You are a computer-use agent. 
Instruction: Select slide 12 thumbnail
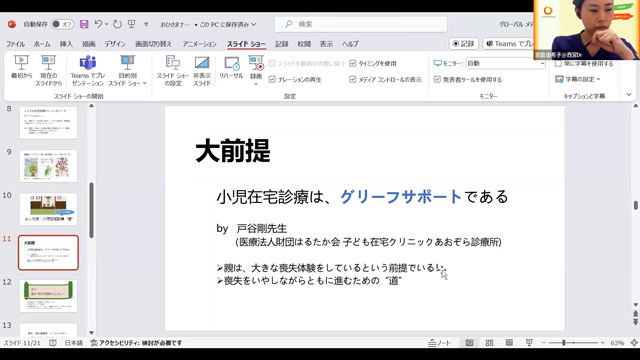pos(48,296)
